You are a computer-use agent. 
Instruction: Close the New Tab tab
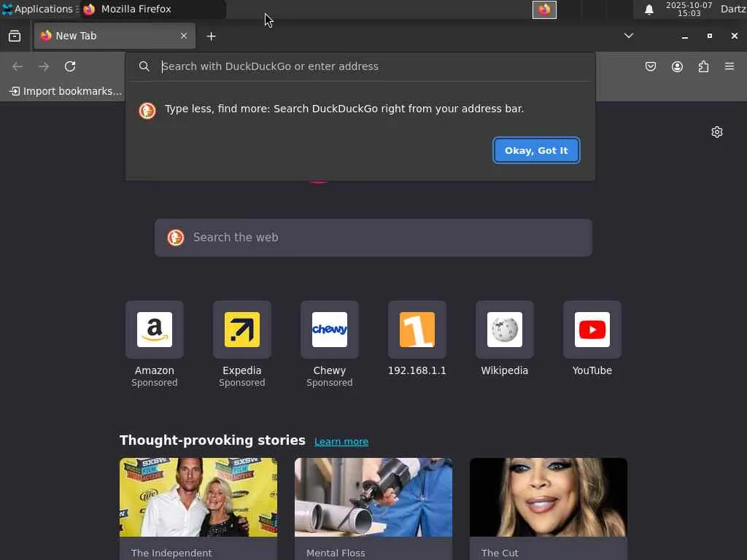183,36
